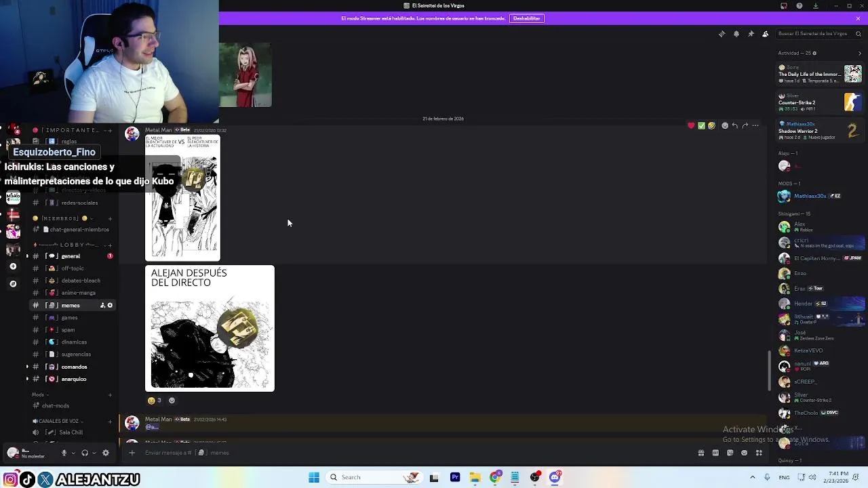Click the Enviar mensaje a memes input
This screenshot has width=868, height=488.
(417, 453)
